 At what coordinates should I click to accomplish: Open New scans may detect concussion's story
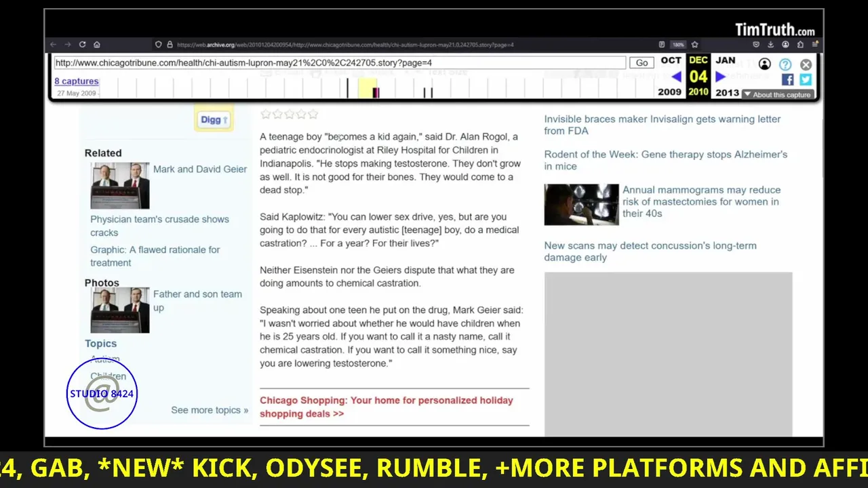click(650, 251)
